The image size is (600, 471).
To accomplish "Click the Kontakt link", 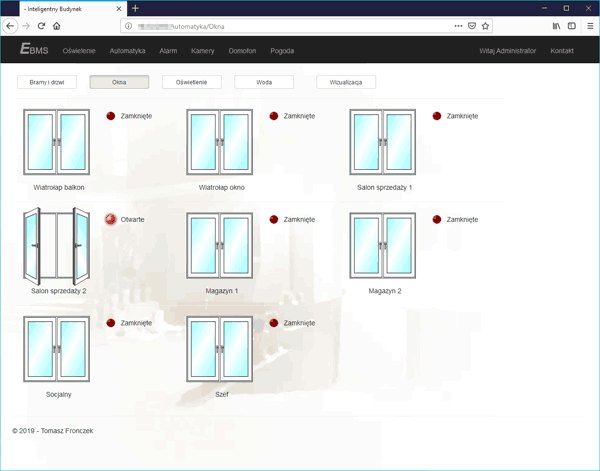I will tap(562, 50).
